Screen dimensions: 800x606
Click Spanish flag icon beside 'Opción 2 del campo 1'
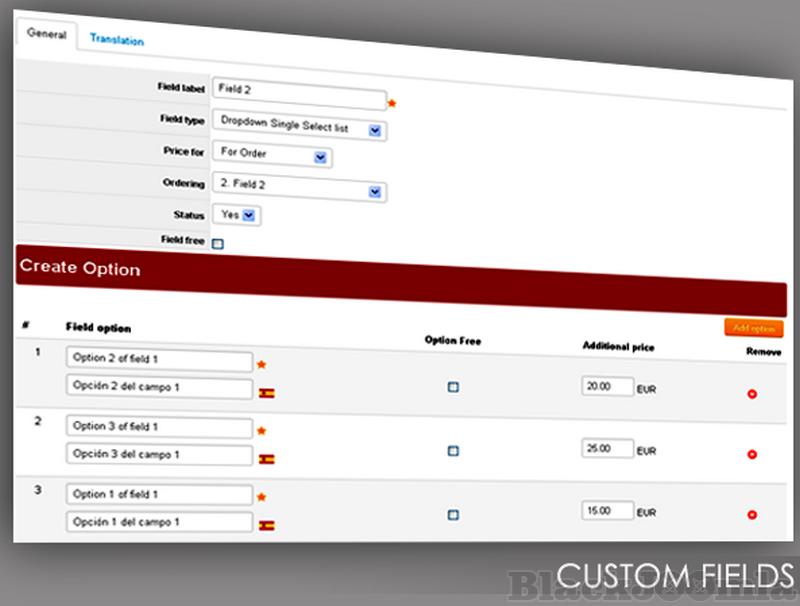pos(266,393)
